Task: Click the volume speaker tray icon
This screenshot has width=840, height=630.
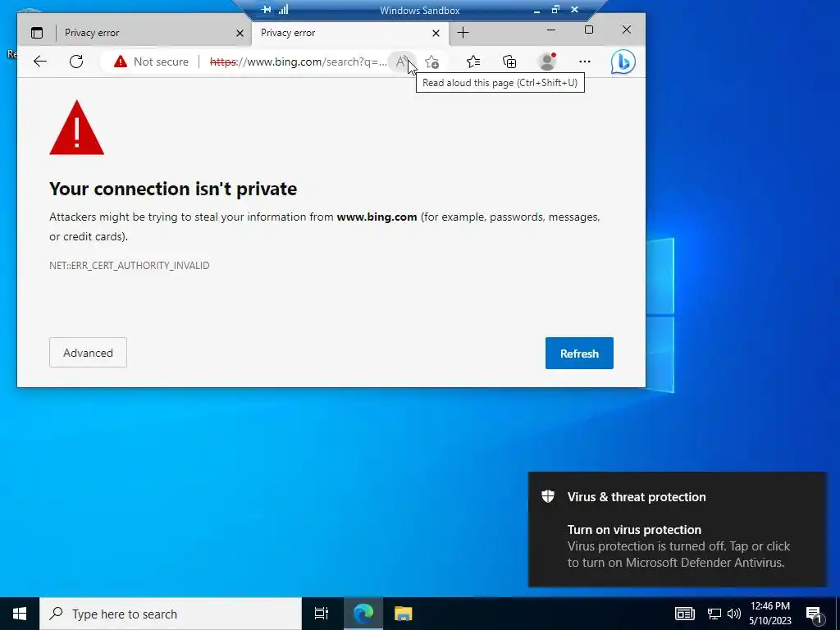Action: click(x=734, y=614)
